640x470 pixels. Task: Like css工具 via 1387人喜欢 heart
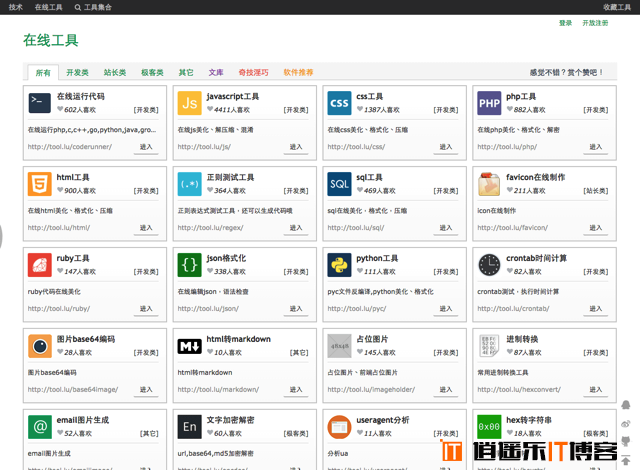pos(360,109)
